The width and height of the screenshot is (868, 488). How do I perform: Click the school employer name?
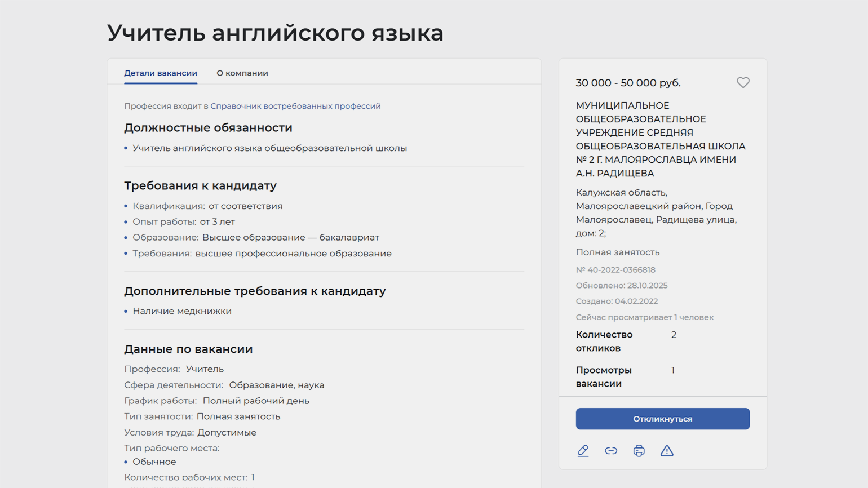point(660,139)
